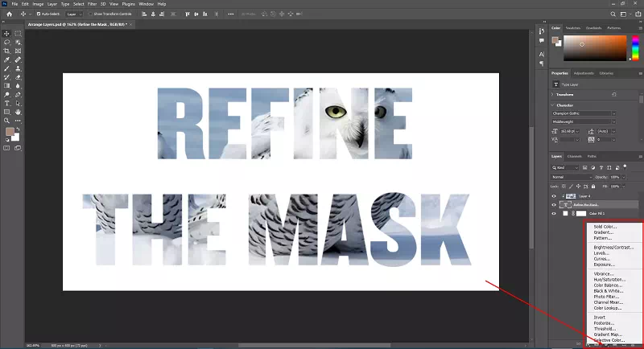Select the Move tool in the toolbox
The image size is (644, 349).
(x=6, y=34)
